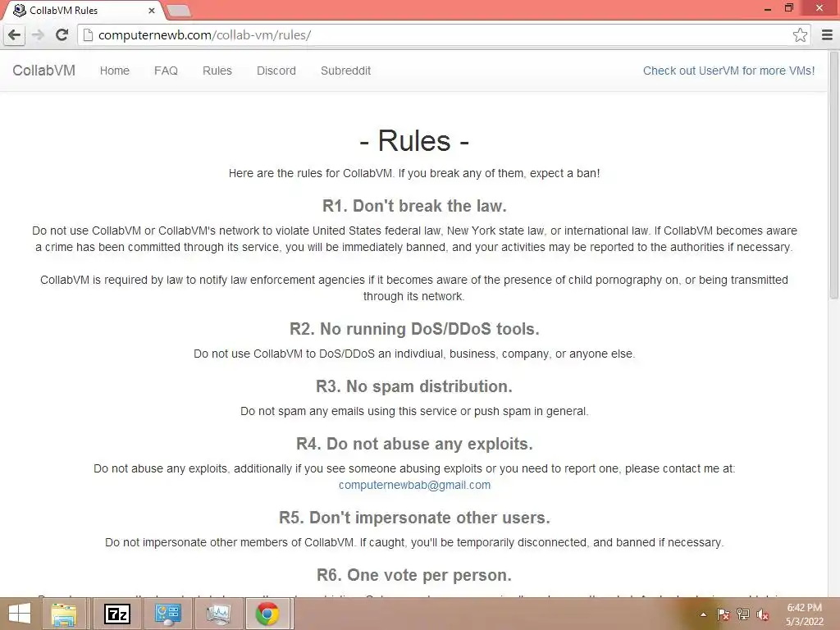Open the Rules nav link
Image resolution: width=840 pixels, height=630 pixels.
pyautogui.click(x=217, y=71)
